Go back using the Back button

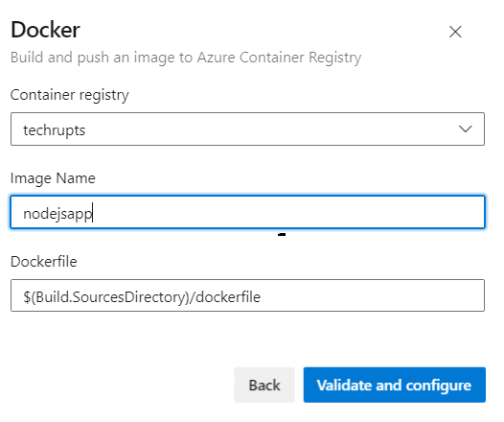click(264, 385)
